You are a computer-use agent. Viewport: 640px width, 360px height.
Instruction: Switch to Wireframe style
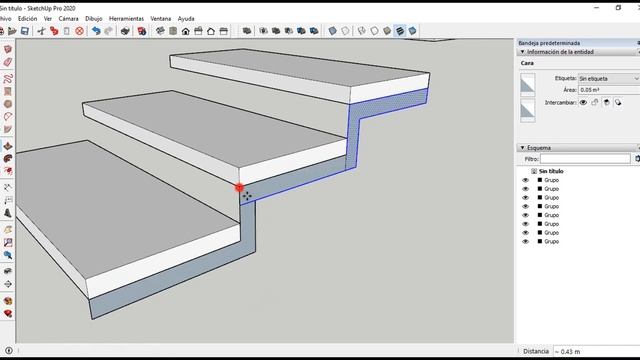[x=362, y=31]
